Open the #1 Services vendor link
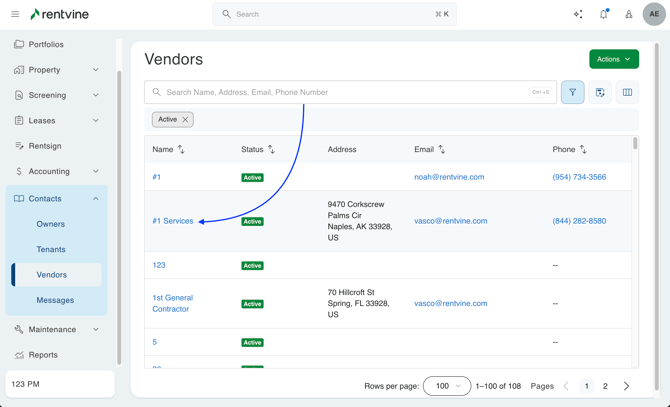 point(172,221)
